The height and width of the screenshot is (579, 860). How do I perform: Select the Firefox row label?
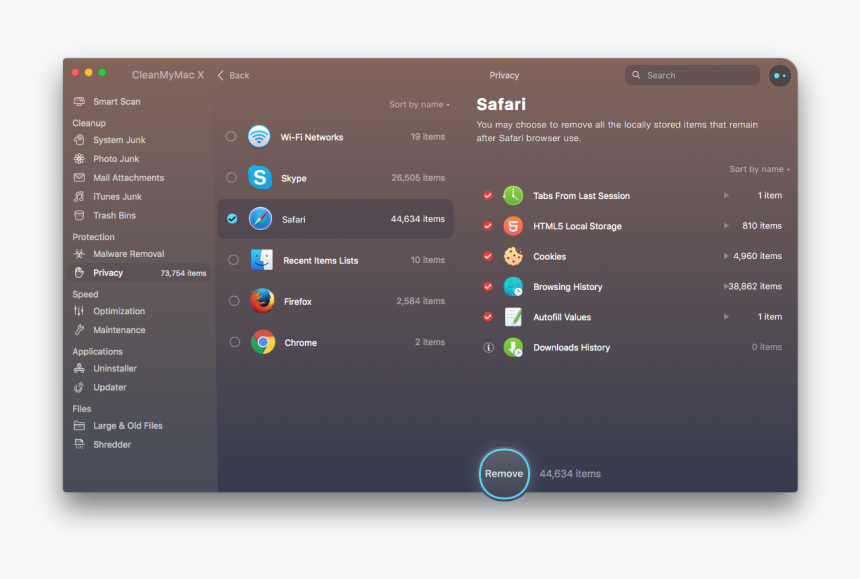(298, 302)
